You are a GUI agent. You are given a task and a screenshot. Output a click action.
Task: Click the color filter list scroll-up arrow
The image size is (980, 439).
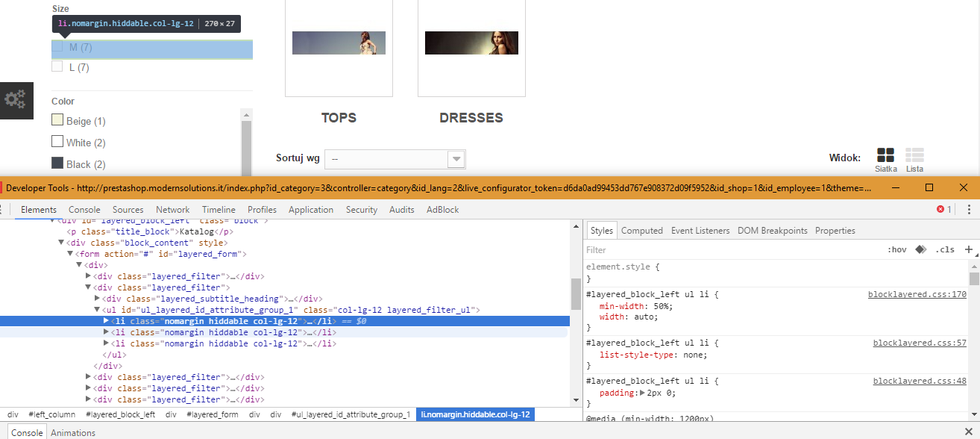246,114
